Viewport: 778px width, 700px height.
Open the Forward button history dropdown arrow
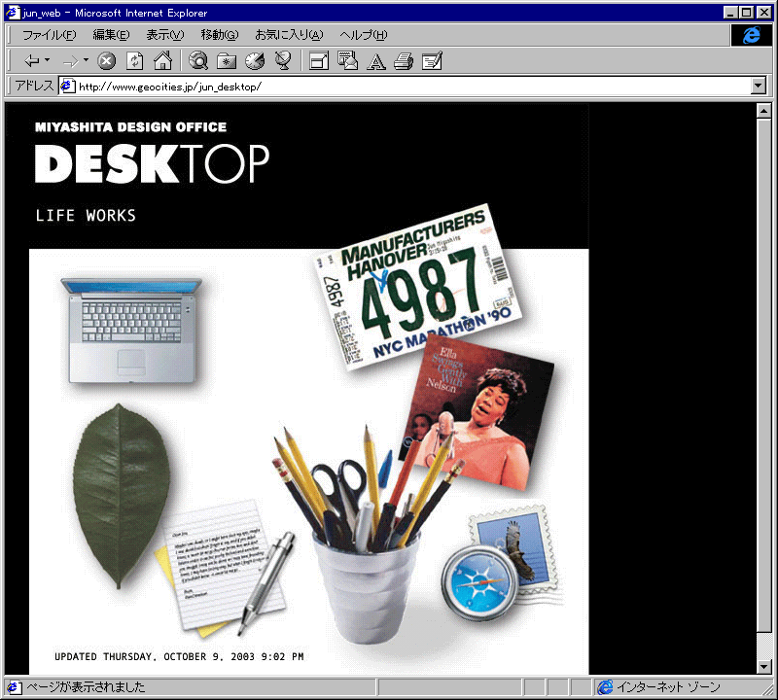coord(86,60)
